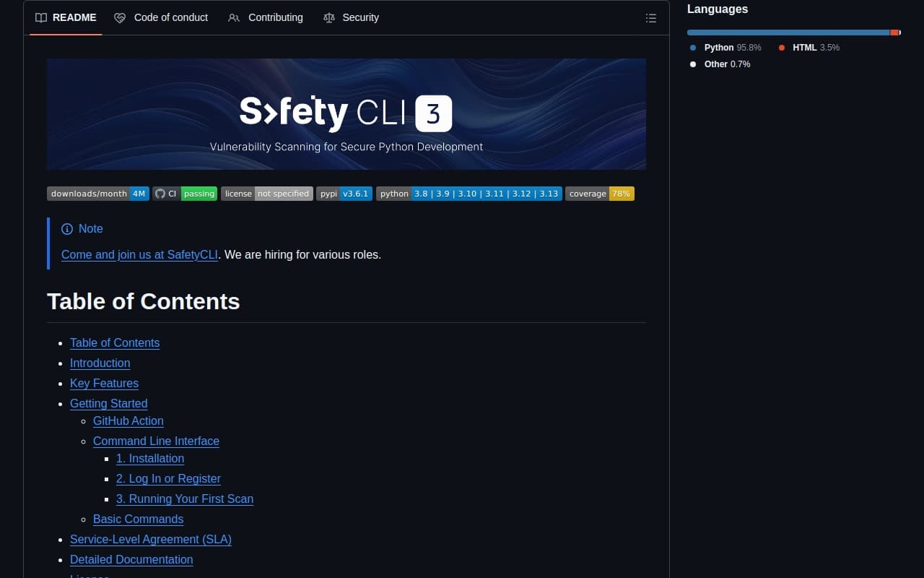Viewport: 924px width, 578px height.
Task: Switch to the README tab
Action: (74, 17)
